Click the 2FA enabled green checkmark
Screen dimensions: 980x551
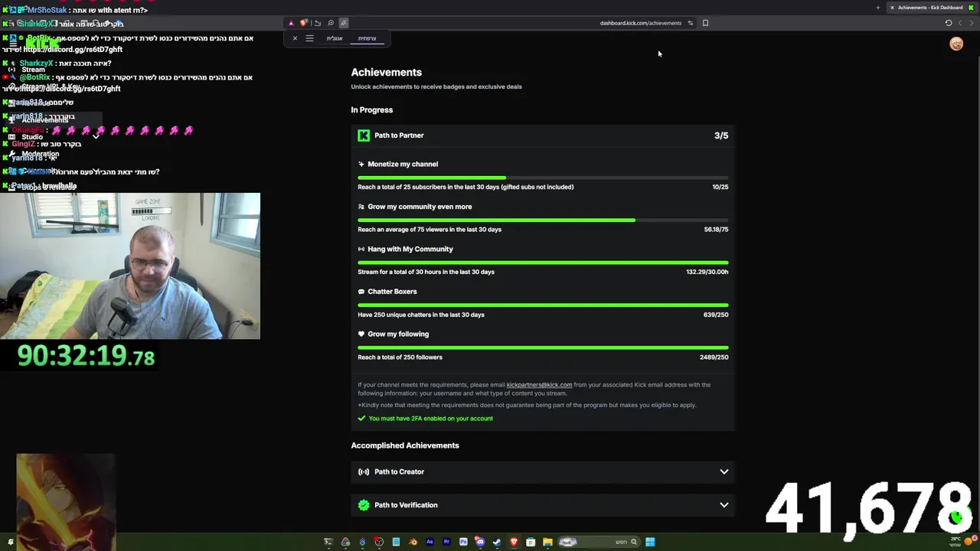tap(361, 419)
